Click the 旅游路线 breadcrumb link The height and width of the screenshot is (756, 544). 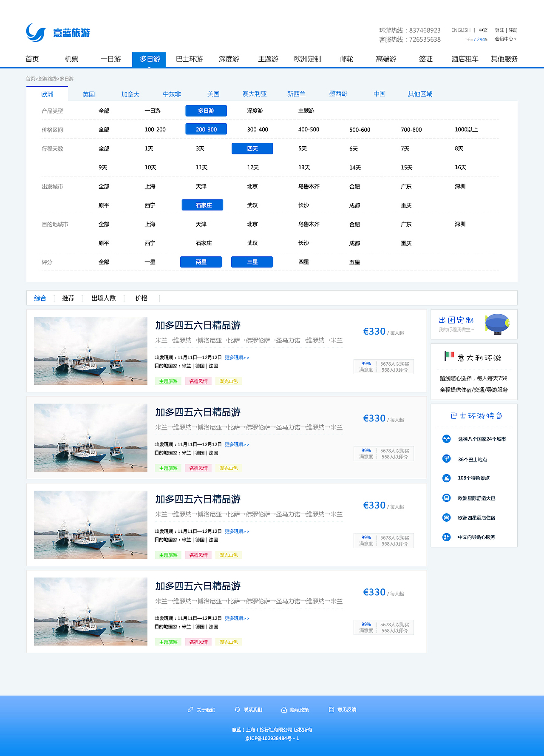click(x=47, y=79)
